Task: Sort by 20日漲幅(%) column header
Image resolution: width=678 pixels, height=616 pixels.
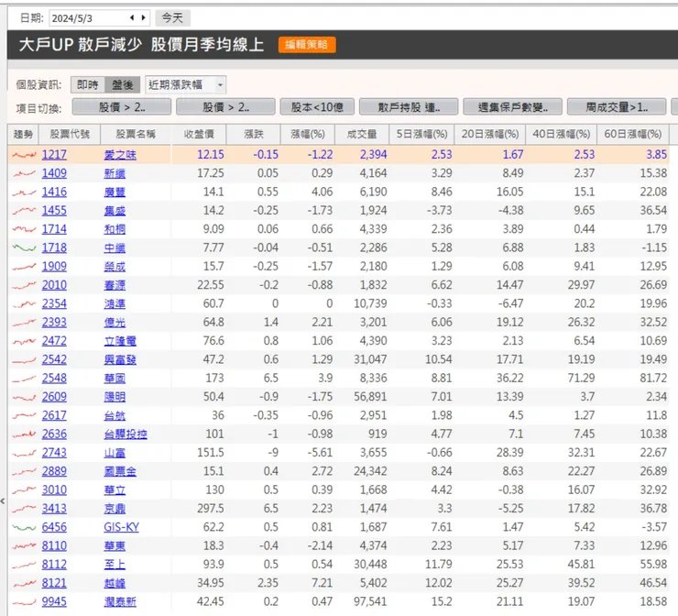Action: point(490,134)
